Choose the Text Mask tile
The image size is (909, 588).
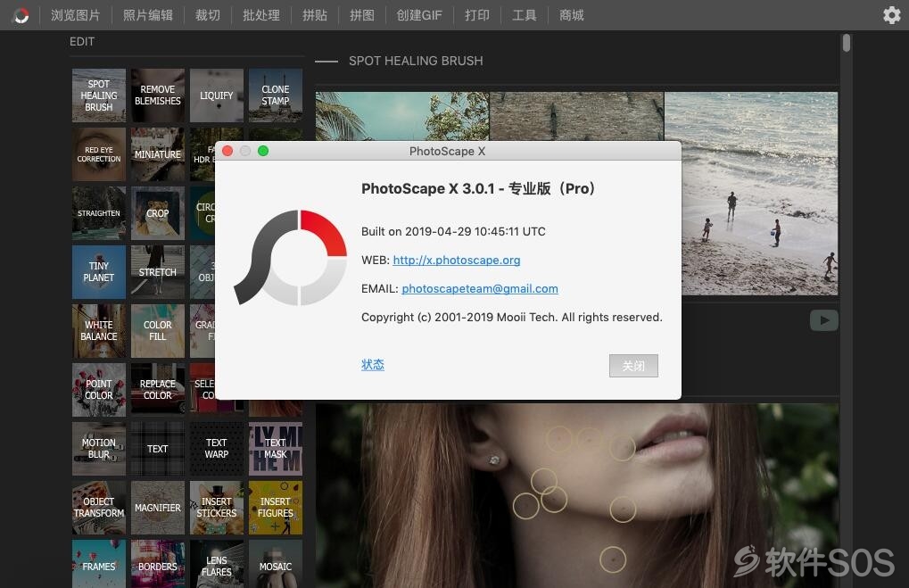(276, 449)
